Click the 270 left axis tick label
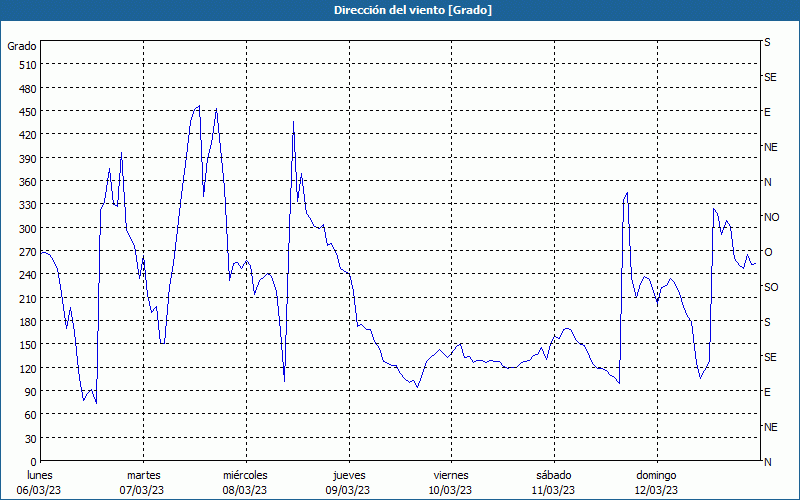800x500 pixels. [x=28, y=252]
